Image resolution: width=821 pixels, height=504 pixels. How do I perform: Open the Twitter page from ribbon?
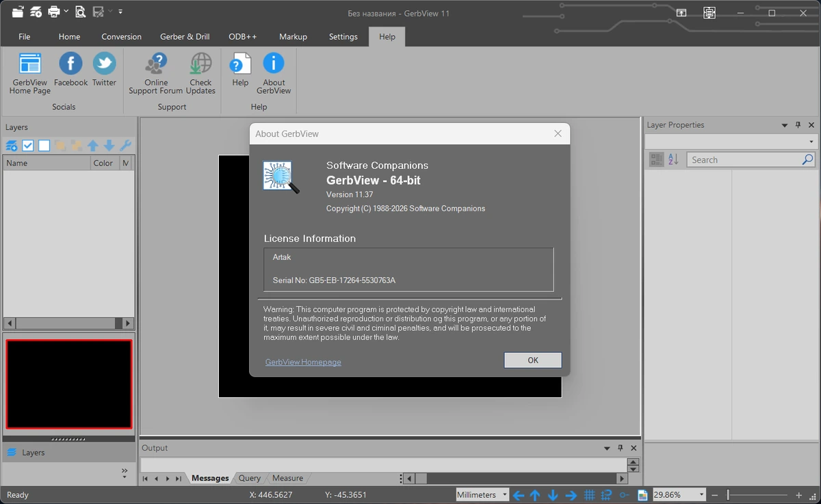(104, 69)
